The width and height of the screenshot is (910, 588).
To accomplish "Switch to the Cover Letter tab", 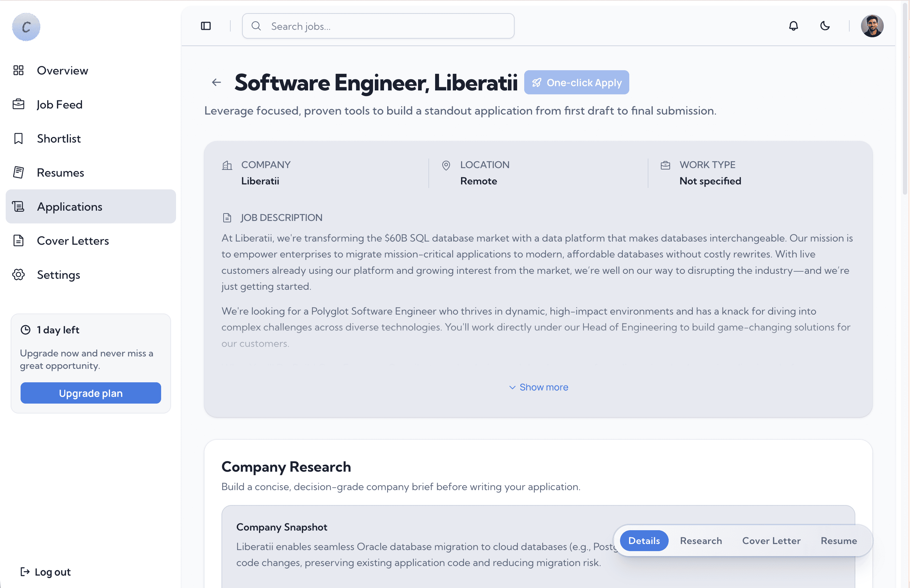I will (x=771, y=540).
